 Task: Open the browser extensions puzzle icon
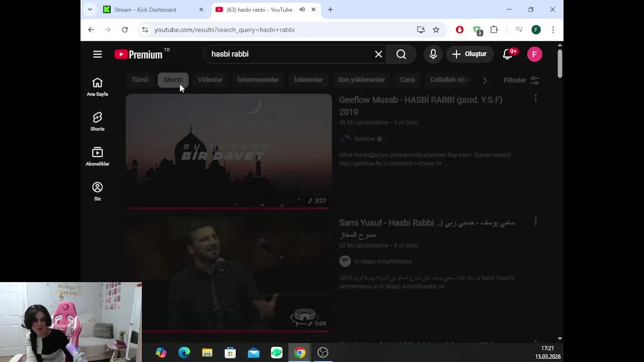[494, 30]
